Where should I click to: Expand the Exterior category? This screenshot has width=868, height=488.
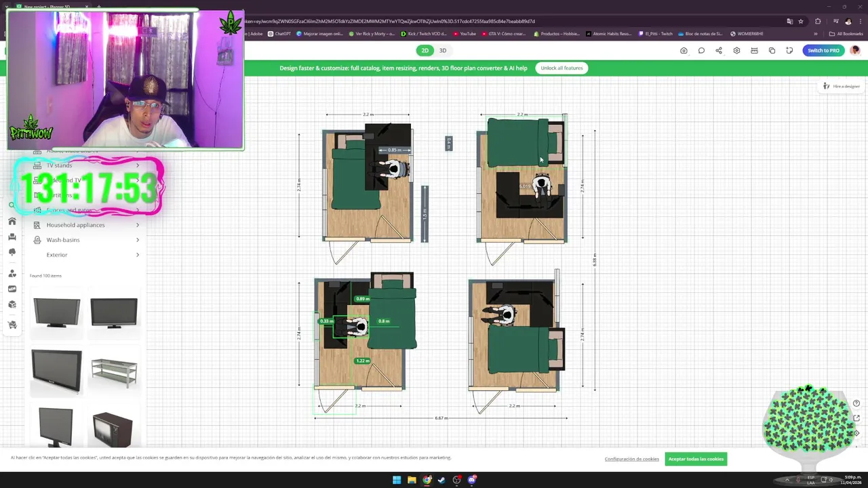[x=138, y=255]
